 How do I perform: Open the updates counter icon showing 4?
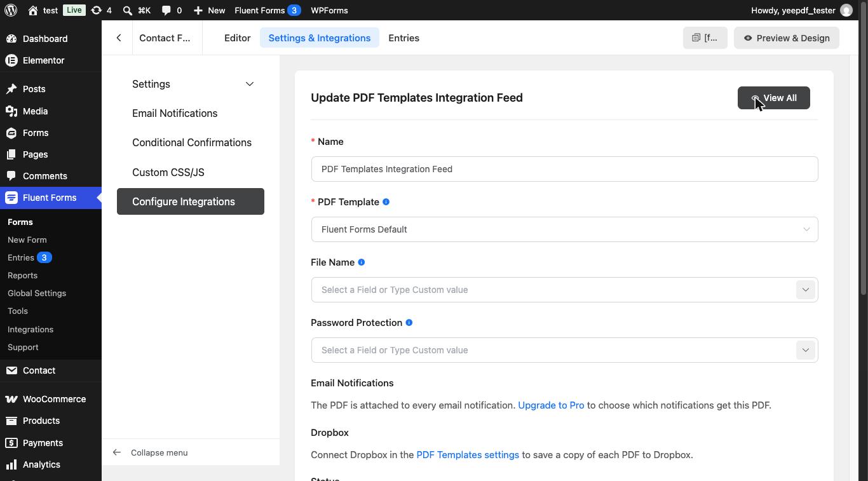(96, 10)
